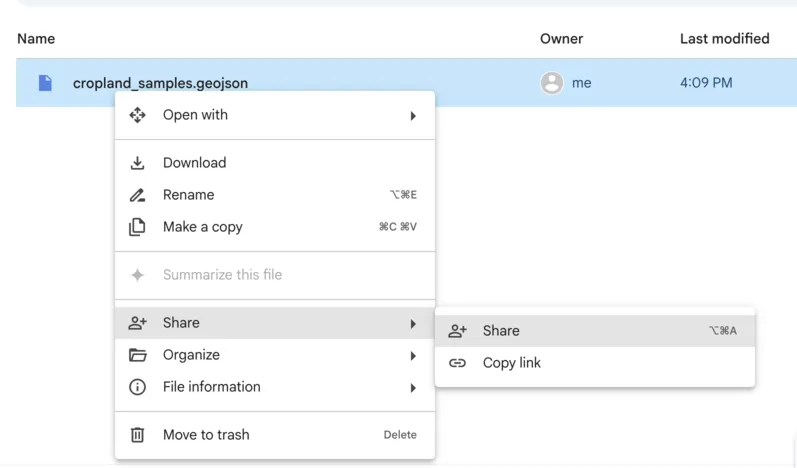This screenshot has width=797, height=468.
Task: Select the cropland_samples.geojson file name
Action: (160, 83)
